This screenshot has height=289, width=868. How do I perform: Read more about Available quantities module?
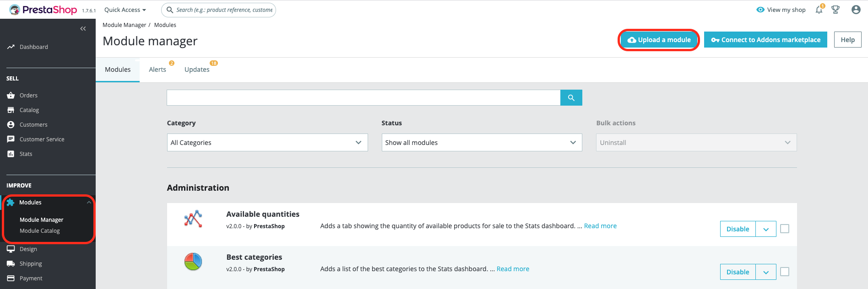(600, 226)
